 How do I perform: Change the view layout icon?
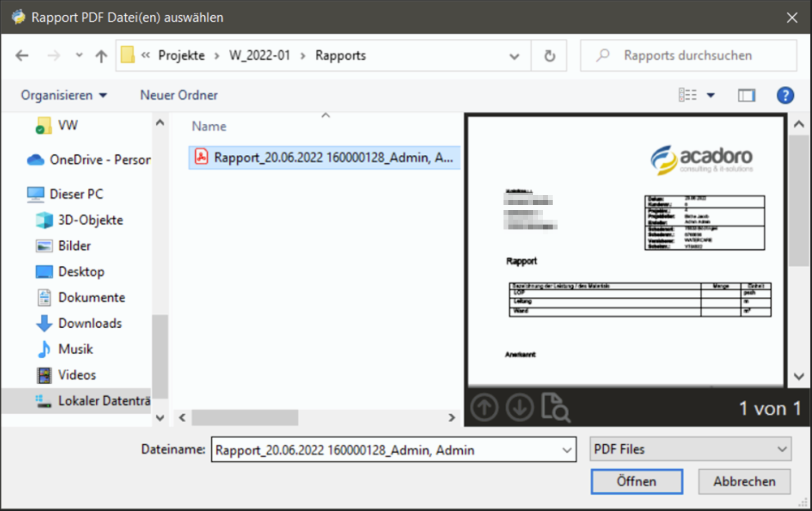tap(687, 95)
